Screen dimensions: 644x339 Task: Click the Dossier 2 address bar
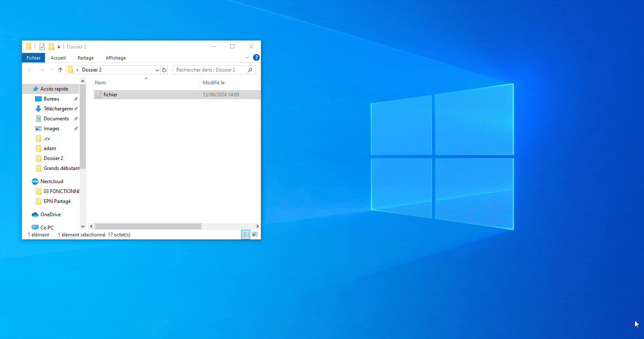[113, 70]
